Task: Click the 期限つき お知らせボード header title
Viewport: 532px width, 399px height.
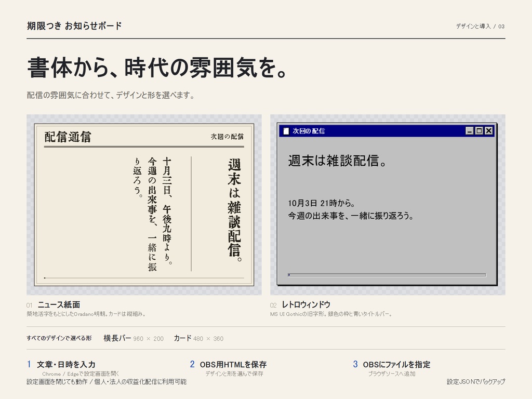Action: [x=74, y=26]
